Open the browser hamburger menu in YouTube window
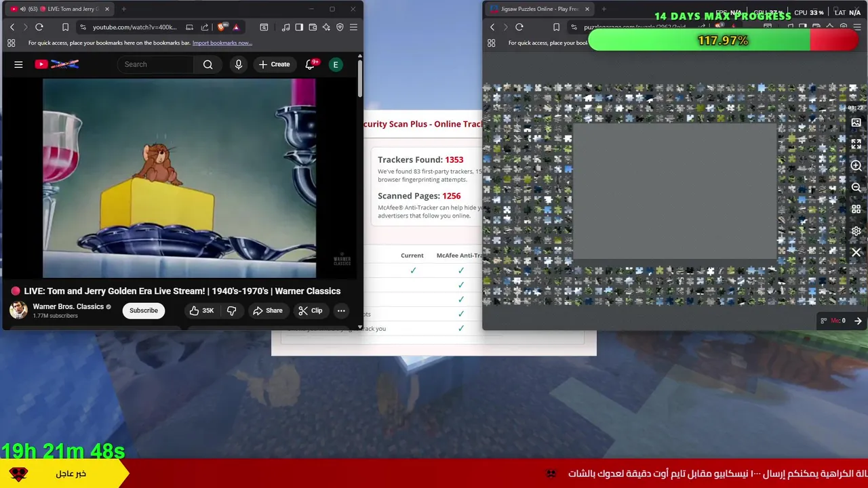 353,27
